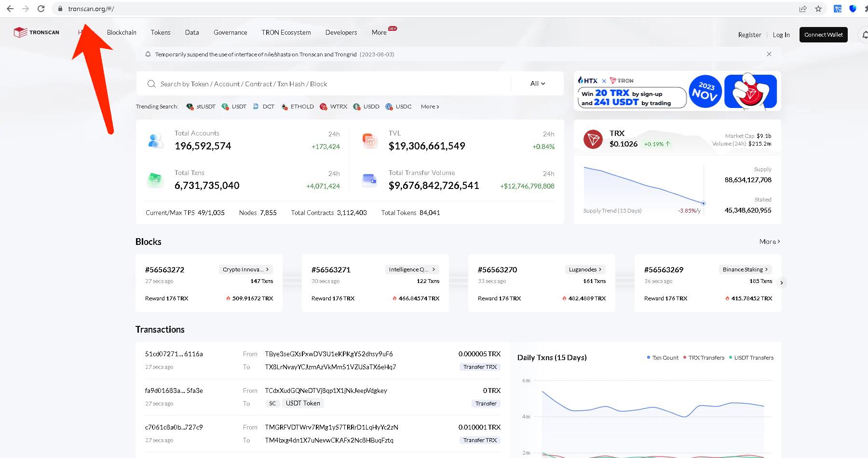Click the site lock icon in address bar

click(x=60, y=9)
